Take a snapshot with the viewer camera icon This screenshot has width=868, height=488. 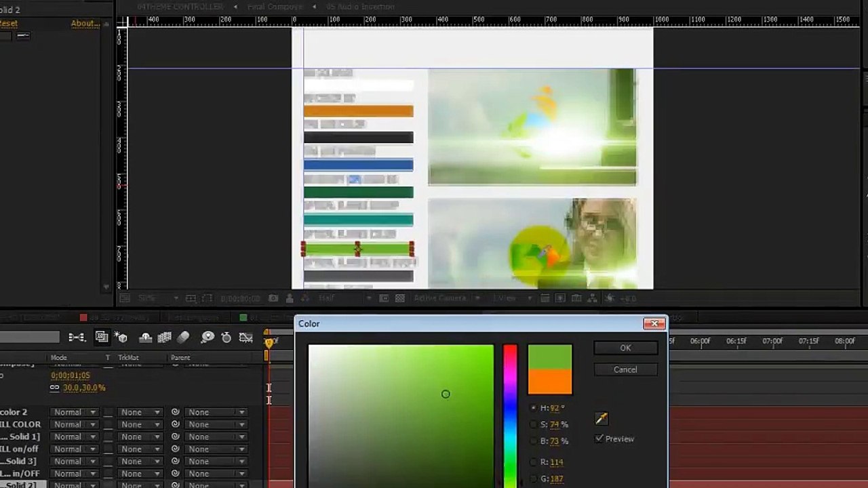pyautogui.click(x=273, y=298)
